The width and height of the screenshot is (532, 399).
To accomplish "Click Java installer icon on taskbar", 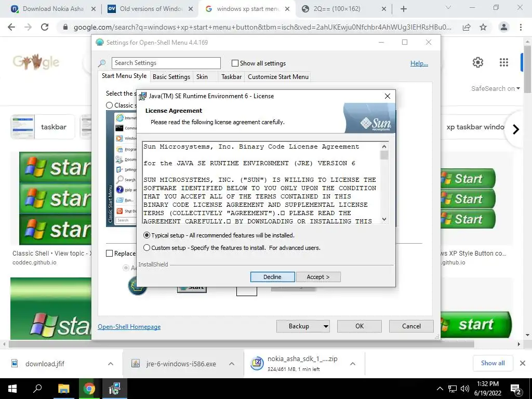I will tap(115, 389).
